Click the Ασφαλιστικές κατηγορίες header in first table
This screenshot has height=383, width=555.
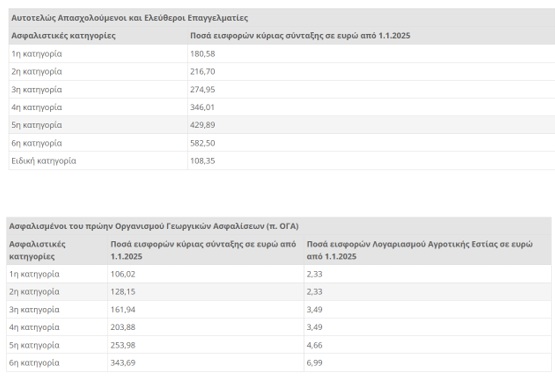[63, 35]
